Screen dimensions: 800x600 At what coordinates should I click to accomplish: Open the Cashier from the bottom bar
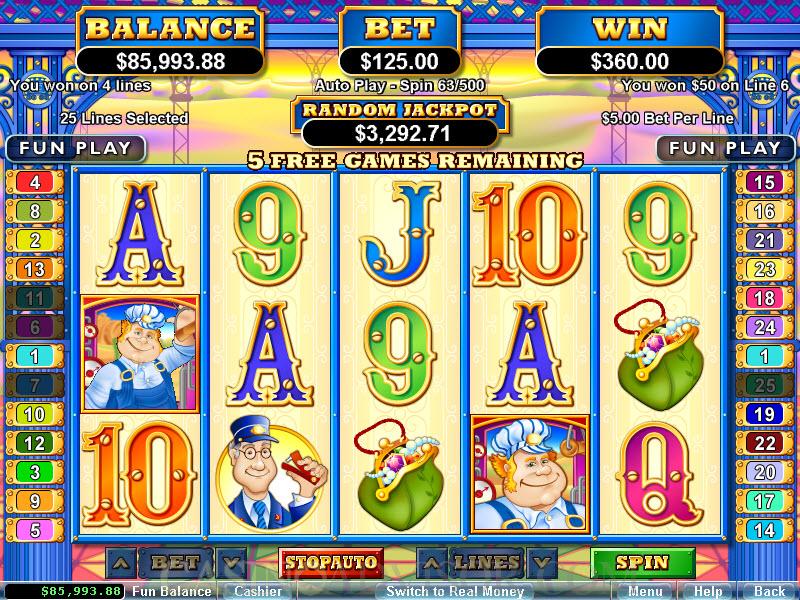[258, 591]
